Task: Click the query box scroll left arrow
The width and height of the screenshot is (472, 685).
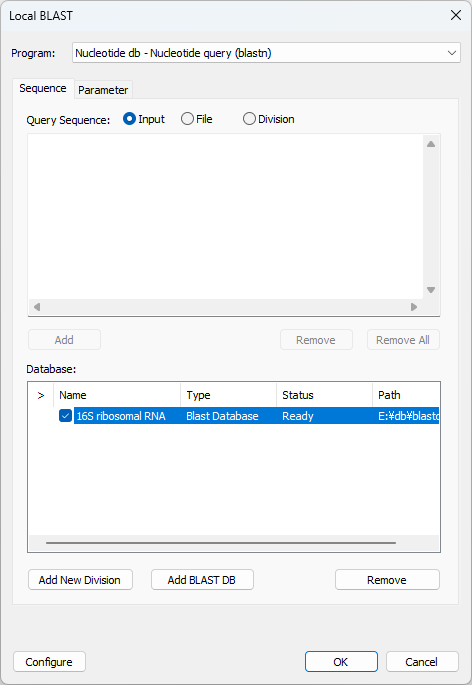Action: (37, 307)
